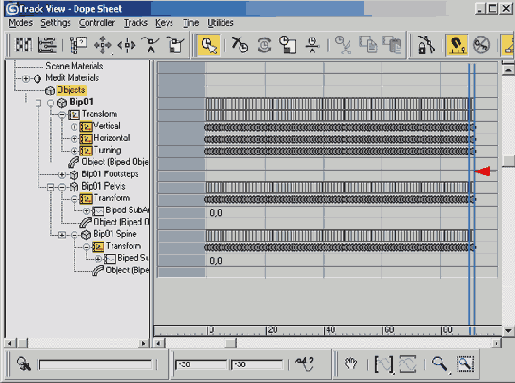Click the vertical scrollbar thumb
Image resolution: width=515 pixels, height=383 pixels.
[508, 161]
